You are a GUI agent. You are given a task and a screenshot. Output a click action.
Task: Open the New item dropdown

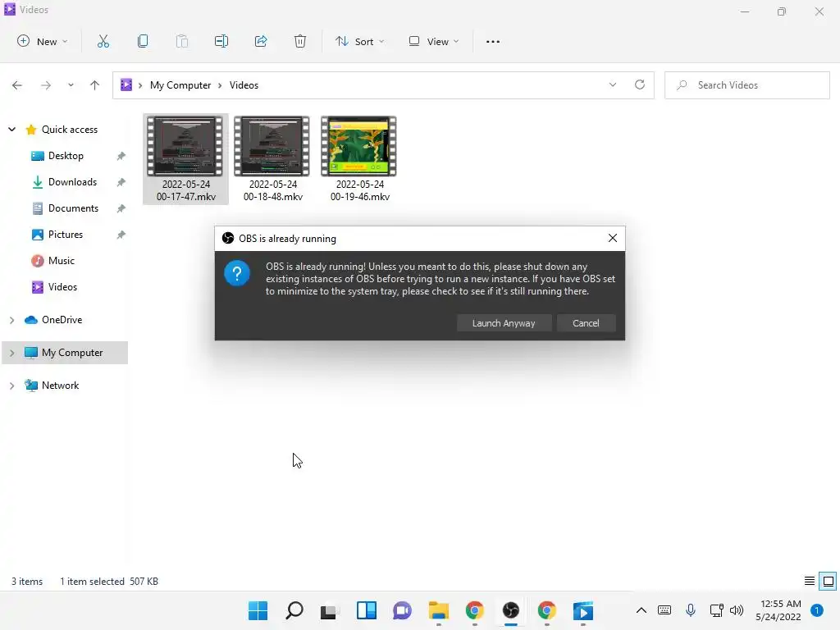click(x=43, y=41)
